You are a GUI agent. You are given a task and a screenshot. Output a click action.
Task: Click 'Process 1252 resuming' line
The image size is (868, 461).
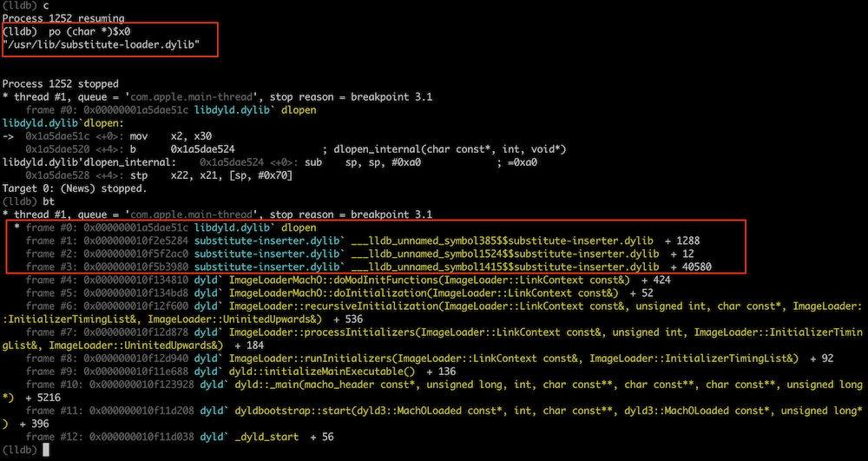point(63,18)
